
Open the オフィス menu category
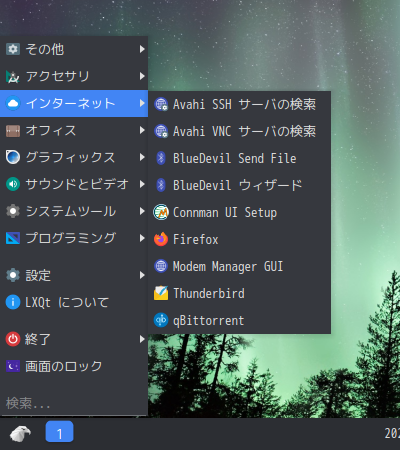(x=74, y=130)
